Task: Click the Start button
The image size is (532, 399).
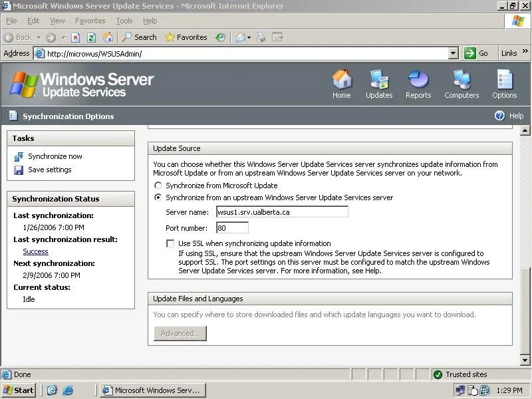Action: click(19, 390)
